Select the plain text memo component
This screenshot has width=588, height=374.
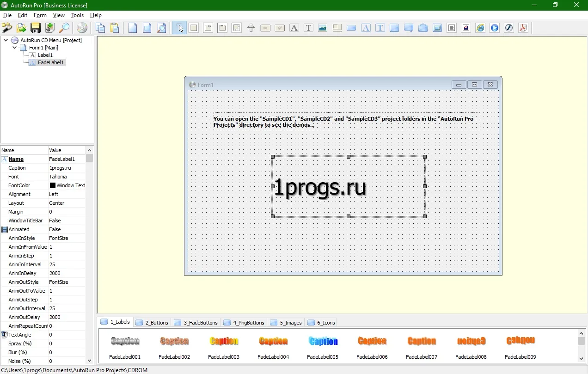tap(452, 28)
